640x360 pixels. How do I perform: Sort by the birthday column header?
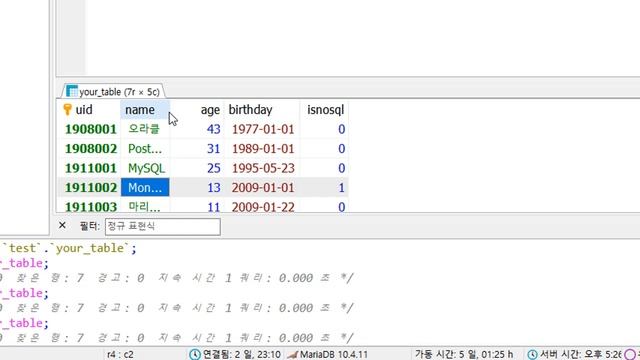[261, 109]
